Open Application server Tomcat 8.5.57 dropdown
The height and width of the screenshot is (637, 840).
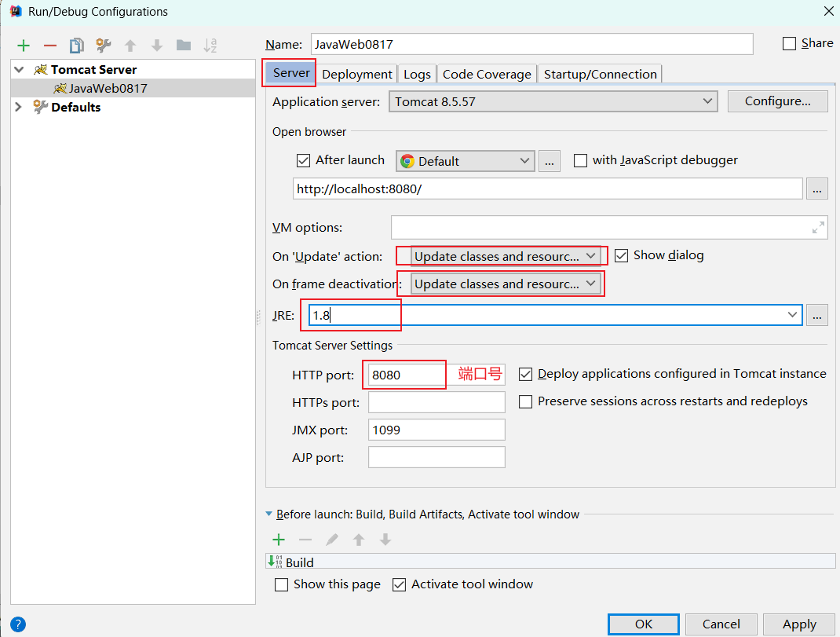(x=553, y=101)
